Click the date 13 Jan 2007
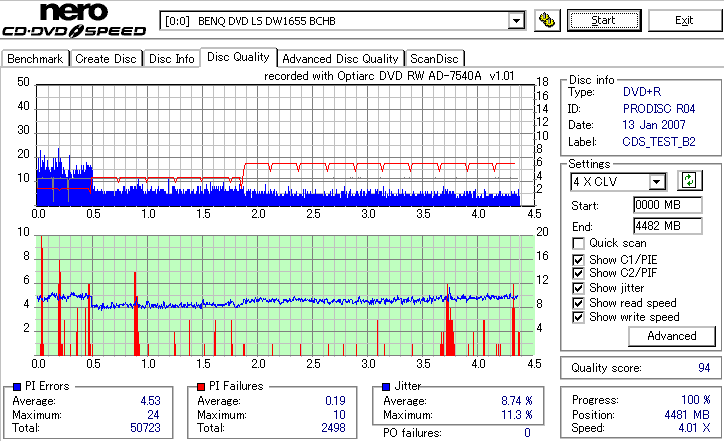This screenshot has height=441, width=724. [654, 125]
